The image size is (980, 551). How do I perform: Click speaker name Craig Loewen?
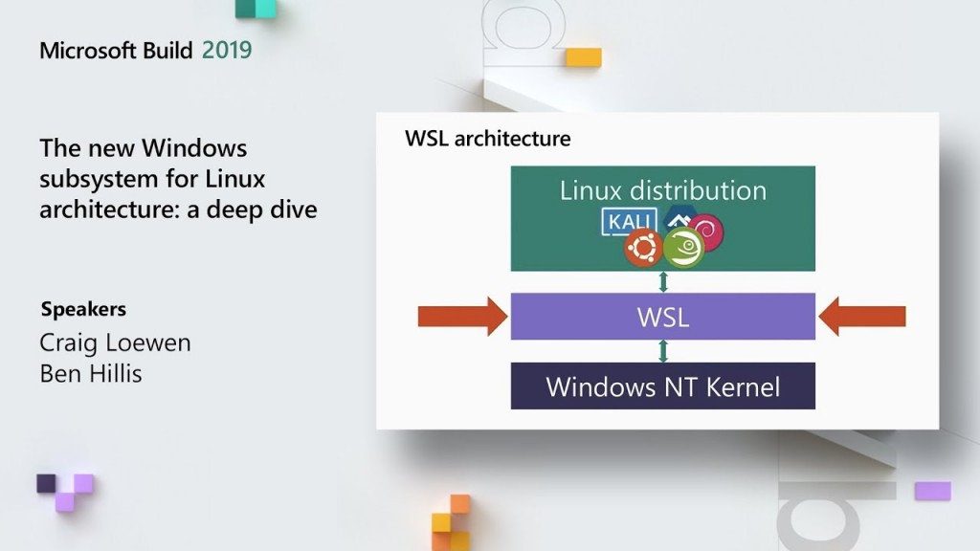(x=114, y=342)
